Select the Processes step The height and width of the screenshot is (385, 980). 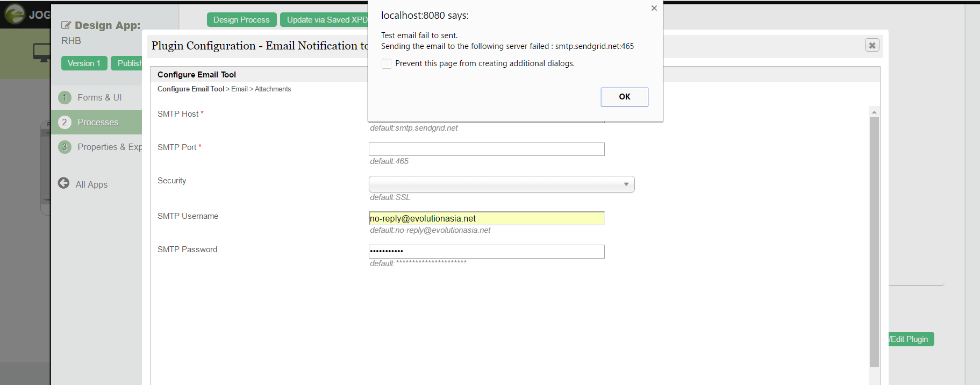point(97,122)
